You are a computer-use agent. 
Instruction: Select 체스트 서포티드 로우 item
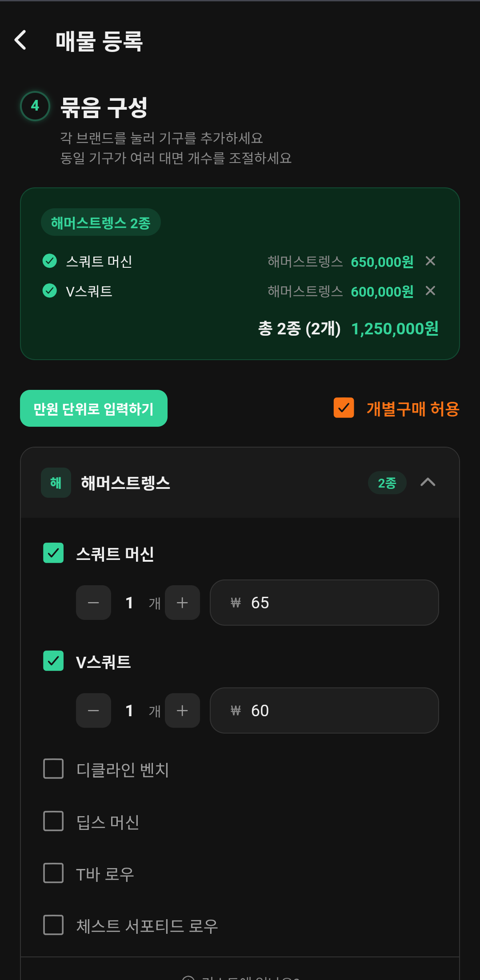[53, 926]
